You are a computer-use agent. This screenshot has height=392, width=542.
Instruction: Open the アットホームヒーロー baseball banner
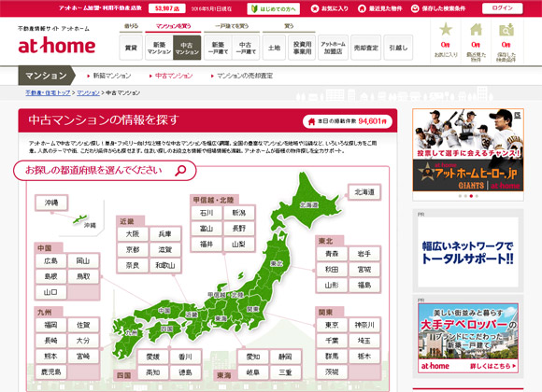pos(468,150)
